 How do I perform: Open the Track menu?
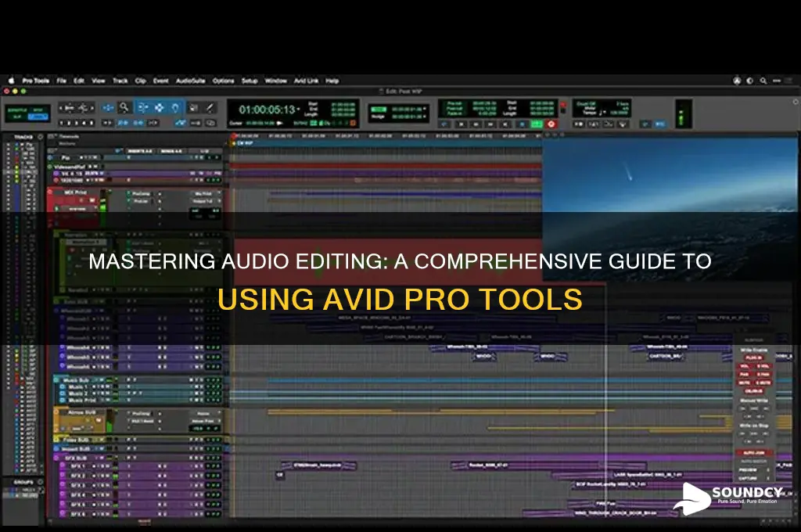[120, 81]
